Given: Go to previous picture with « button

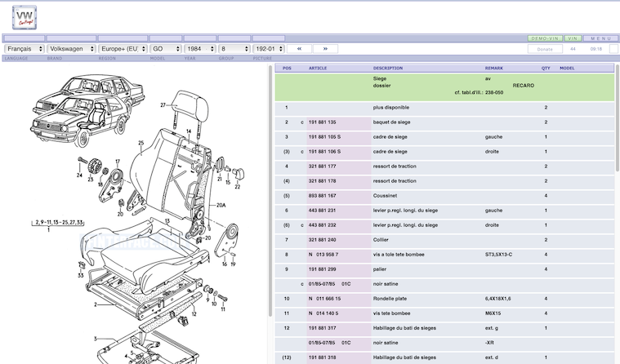Looking at the screenshot, I should [299, 49].
